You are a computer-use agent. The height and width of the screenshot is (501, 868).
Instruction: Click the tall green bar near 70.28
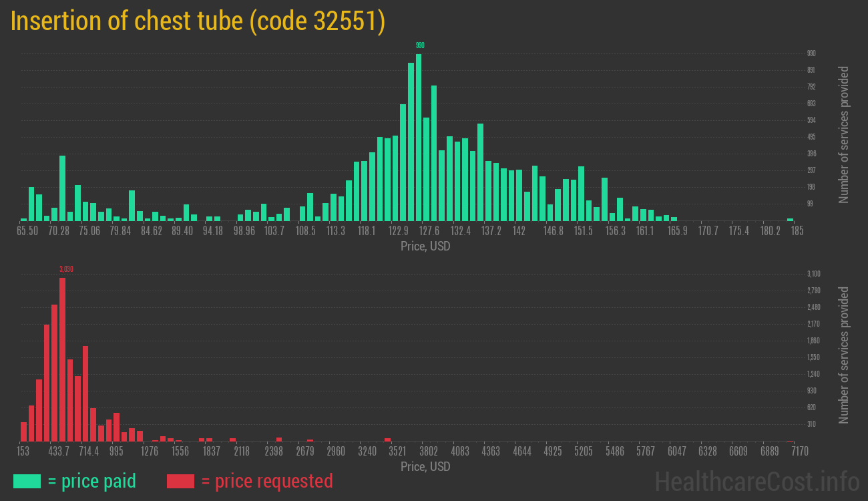[62, 188]
